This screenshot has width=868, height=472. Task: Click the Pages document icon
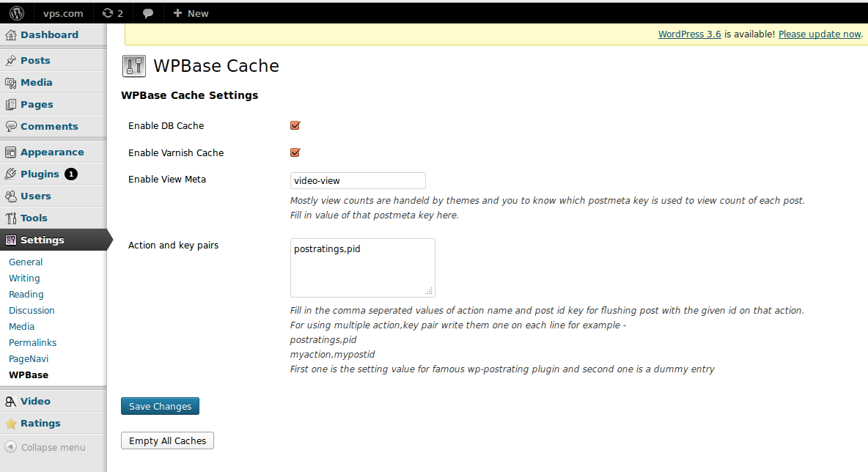click(10, 105)
